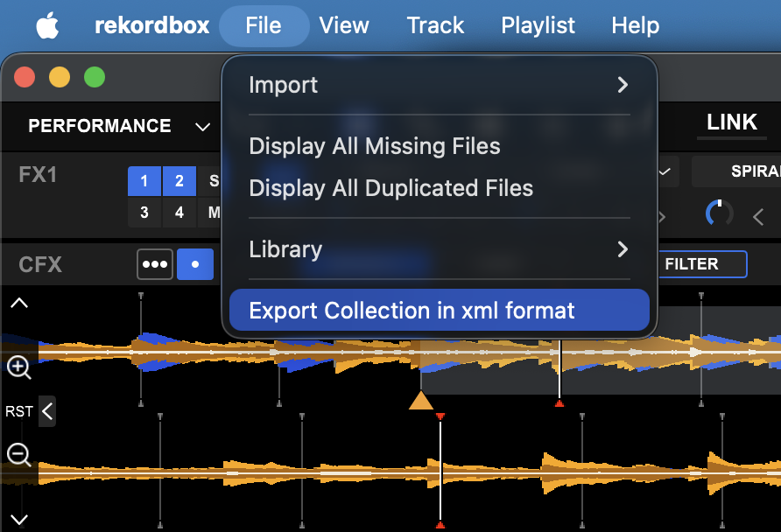781x532 pixels.
Task: Expand waveform with the down chevron
Action: [19, 520]
